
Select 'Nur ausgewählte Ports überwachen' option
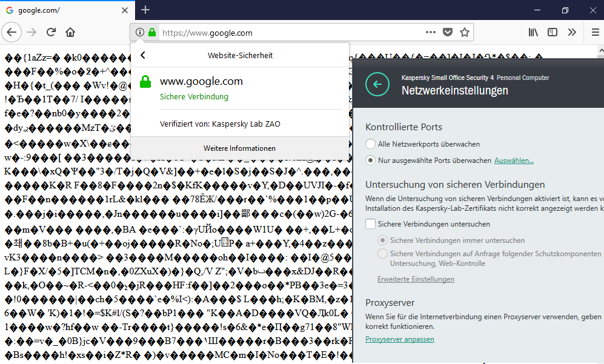click(370, 160)
